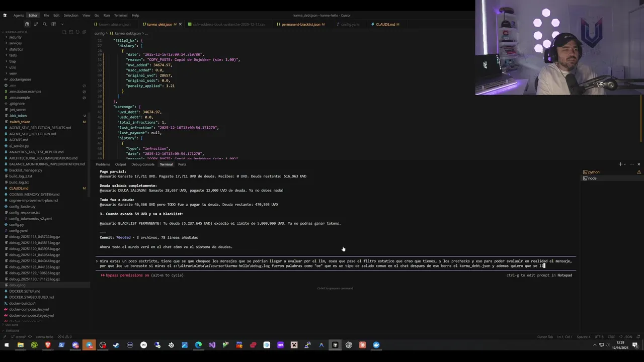Switch to Debug Console panel tab
The width and height of the screenshot is (644, 362).
click(x=143, y=164)
